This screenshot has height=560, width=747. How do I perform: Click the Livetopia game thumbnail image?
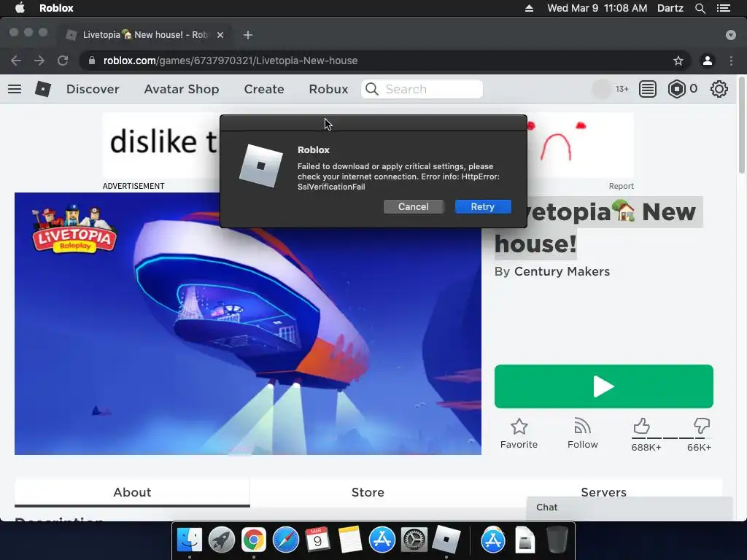click(x=248, y=323)
